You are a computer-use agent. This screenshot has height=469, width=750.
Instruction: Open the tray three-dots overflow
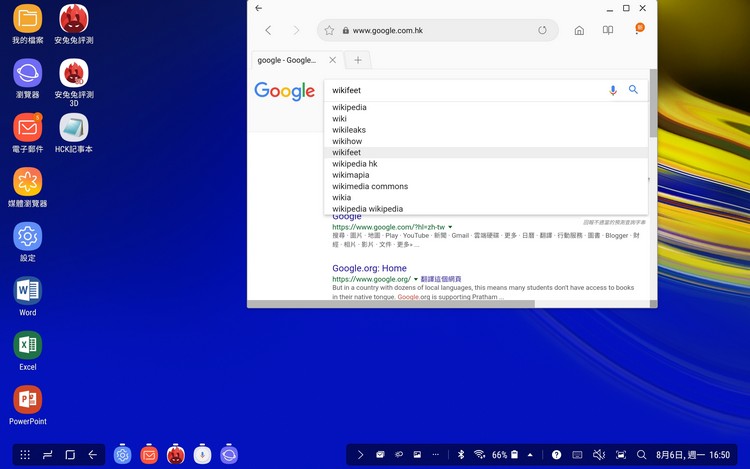(435, 455)
